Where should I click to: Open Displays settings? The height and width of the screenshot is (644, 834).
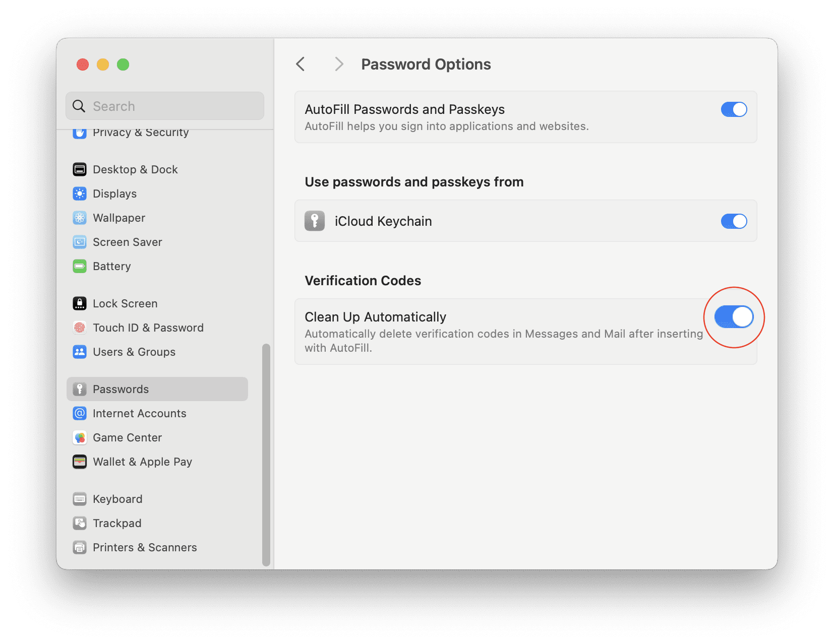pyautogui.click(x=114, y=194)
